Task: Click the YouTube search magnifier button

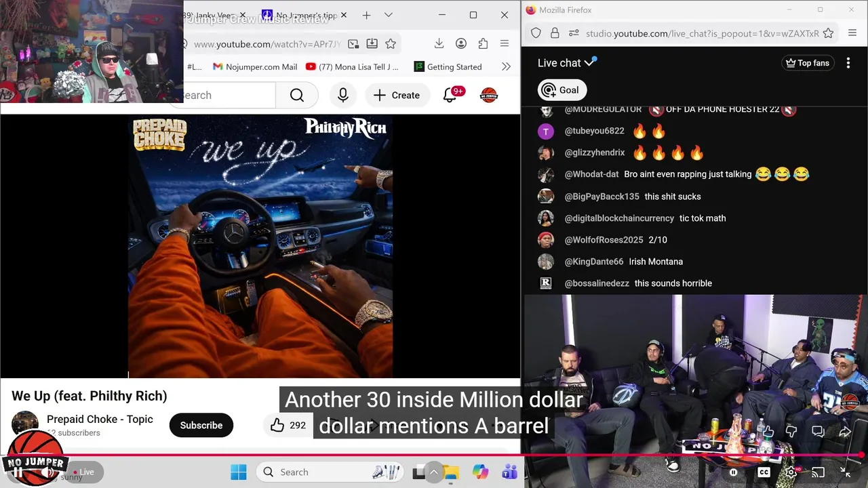Action: click(297, 96)
